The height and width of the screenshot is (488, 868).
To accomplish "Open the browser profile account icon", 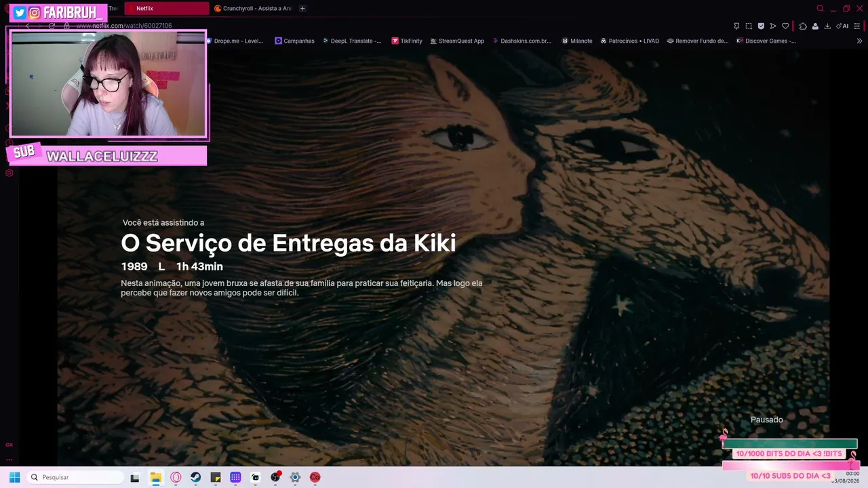I will coord(815,26).
